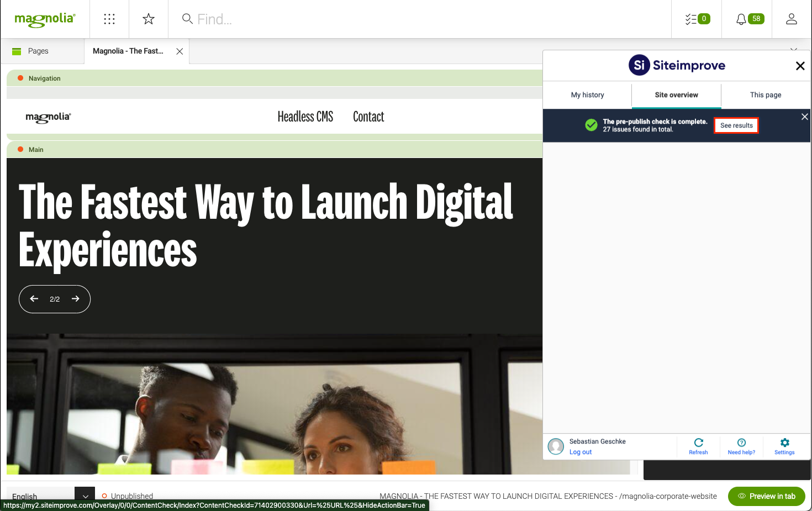
Task: Click the Preview in tab button
Action: [766, 496]
